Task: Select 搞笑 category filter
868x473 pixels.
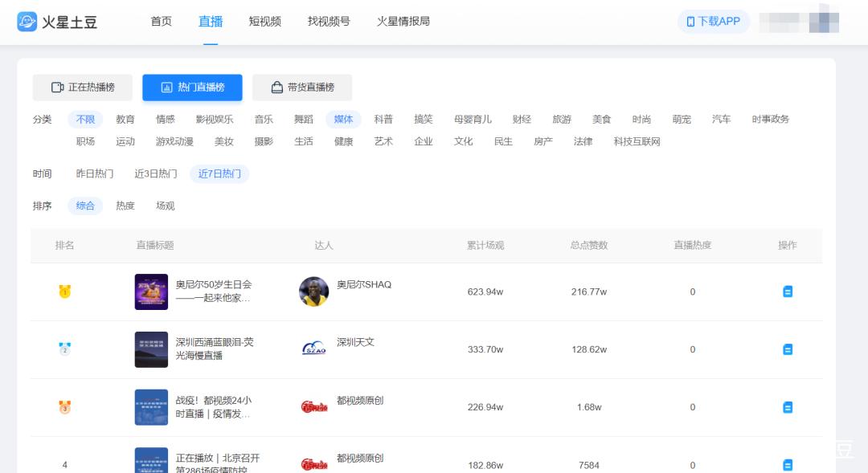Action: pos(423,120)
